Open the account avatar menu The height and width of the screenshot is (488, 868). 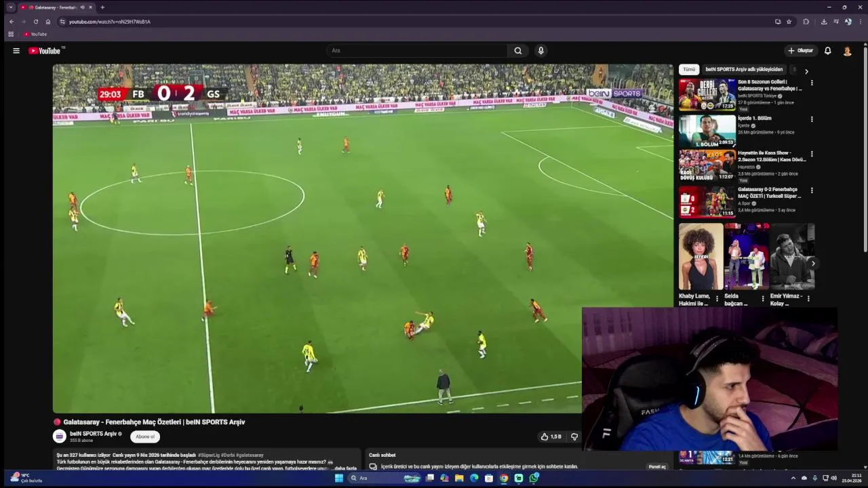(x=847, y=51)
